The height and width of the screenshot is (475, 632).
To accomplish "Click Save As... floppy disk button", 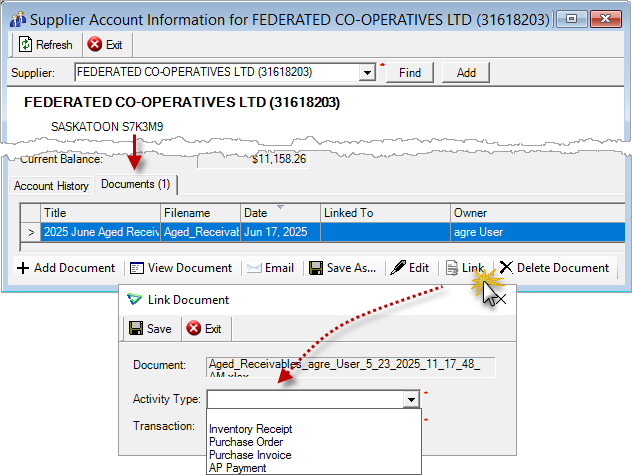I will point(342,268).
